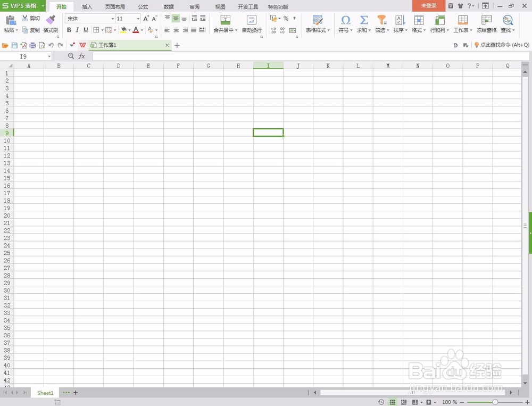Apply red font color A
Image resolution: width=532 pixels, height=406 pixels.
pos(136,30)
